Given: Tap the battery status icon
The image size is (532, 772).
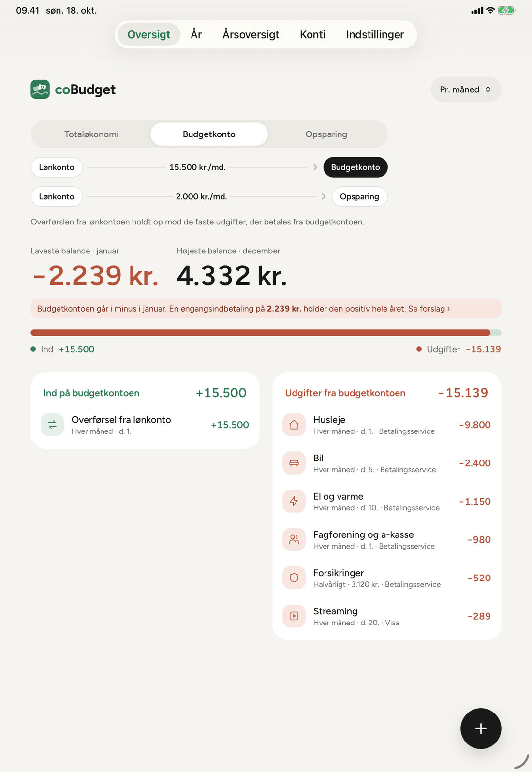Looking at the screenshot, I should (x=506, y=10).
